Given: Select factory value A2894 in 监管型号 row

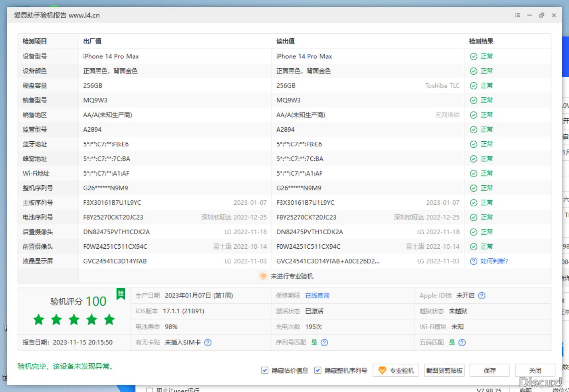Looking at the screenshot, I should [x=92, y=130].
